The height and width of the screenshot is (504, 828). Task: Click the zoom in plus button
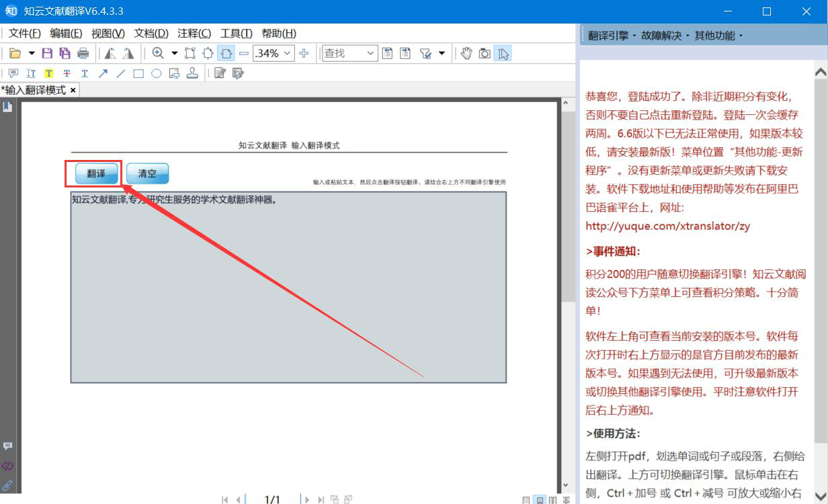[x=304, y=53]
